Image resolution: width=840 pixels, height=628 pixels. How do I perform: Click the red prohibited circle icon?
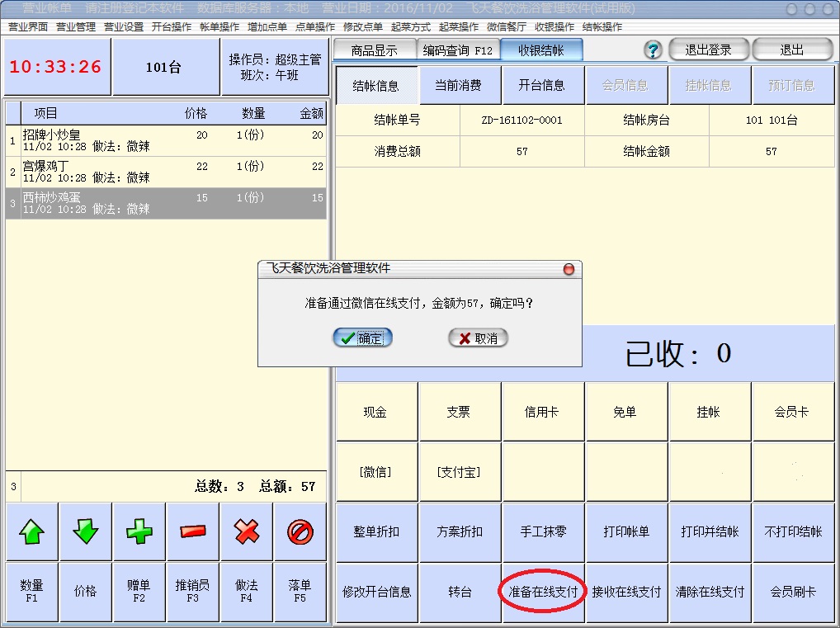[300, 532]
